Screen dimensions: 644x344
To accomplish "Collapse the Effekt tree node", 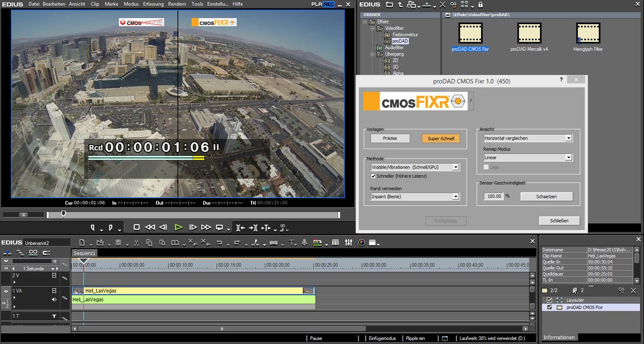I will tap(365, 22).
